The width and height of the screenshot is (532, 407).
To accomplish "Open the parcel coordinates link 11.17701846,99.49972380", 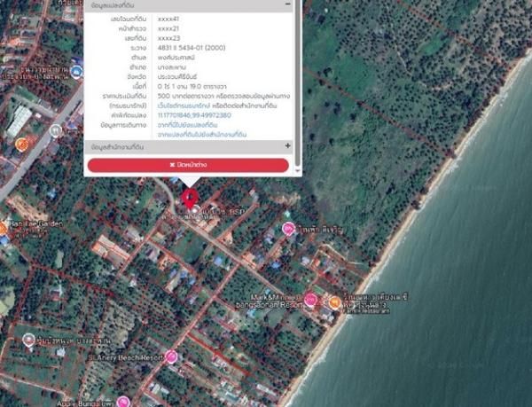I will pyautogui.click(x=194, y=115).
